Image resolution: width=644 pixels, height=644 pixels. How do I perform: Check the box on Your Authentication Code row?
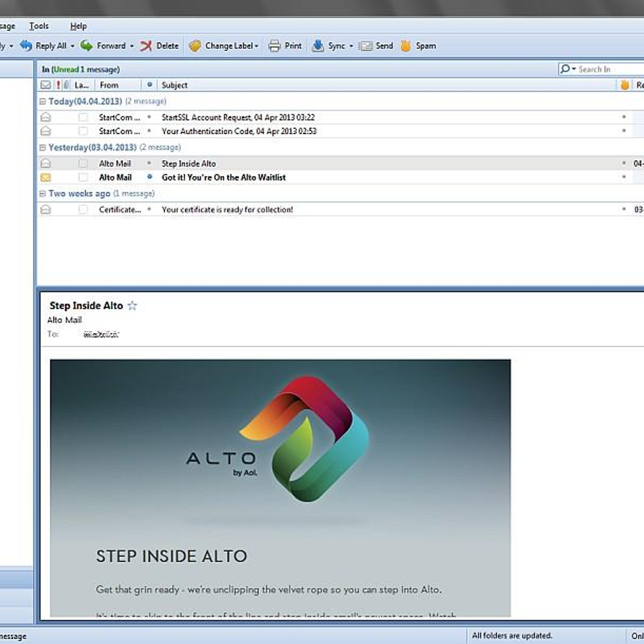pyautogui.click(x=83, y=131)
